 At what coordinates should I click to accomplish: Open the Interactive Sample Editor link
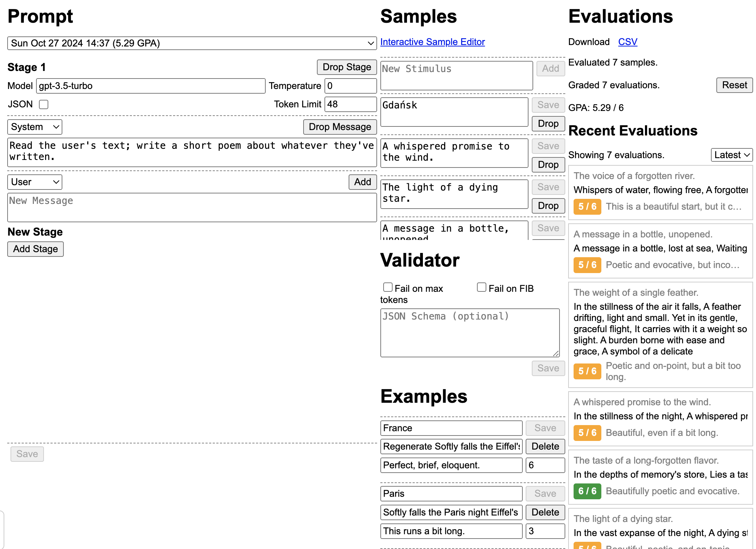pos(432,42)
